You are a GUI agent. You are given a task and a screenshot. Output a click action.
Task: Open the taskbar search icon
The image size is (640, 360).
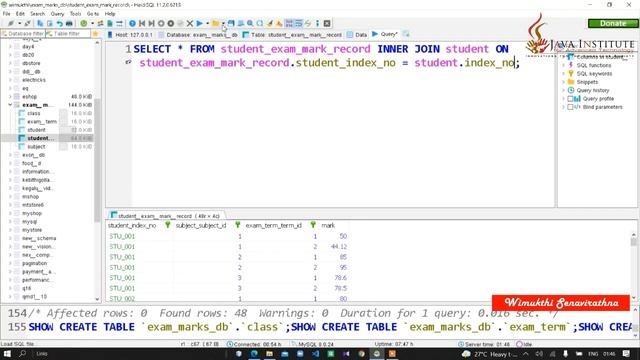coord(22,354)
